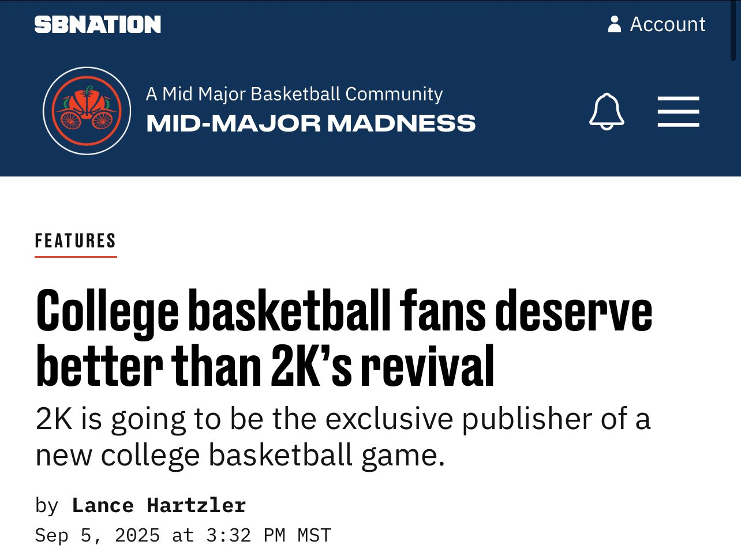The width and height of the screenshot is (741, 560).
Task: Click headline line "College basketball fans deserve"
Action: pos(344,311)
